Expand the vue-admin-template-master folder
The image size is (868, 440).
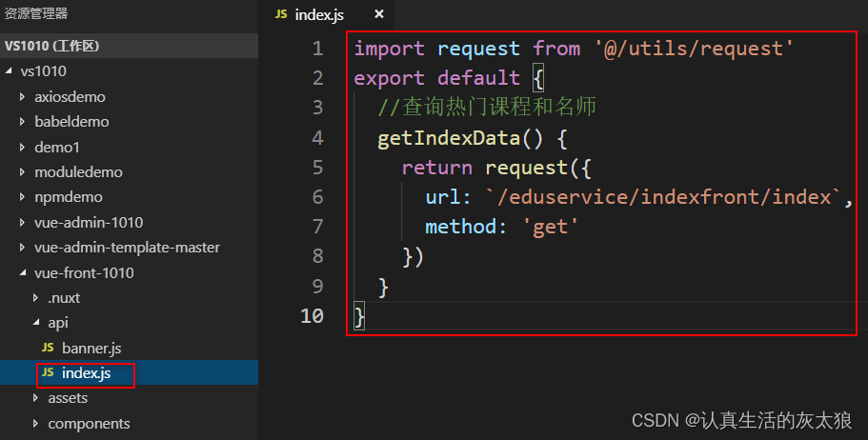pyautogui.click(x=127, y=248)
